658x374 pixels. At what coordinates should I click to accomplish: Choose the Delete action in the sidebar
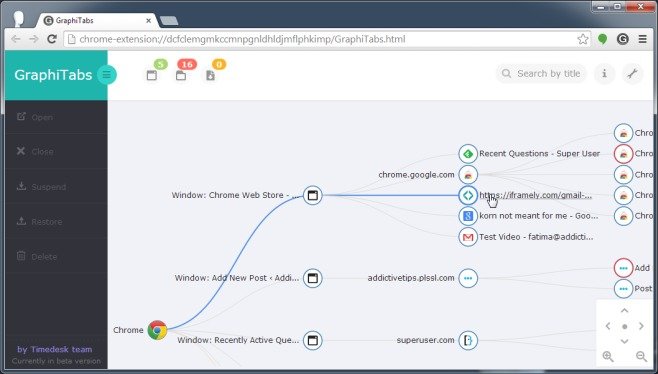56,256
